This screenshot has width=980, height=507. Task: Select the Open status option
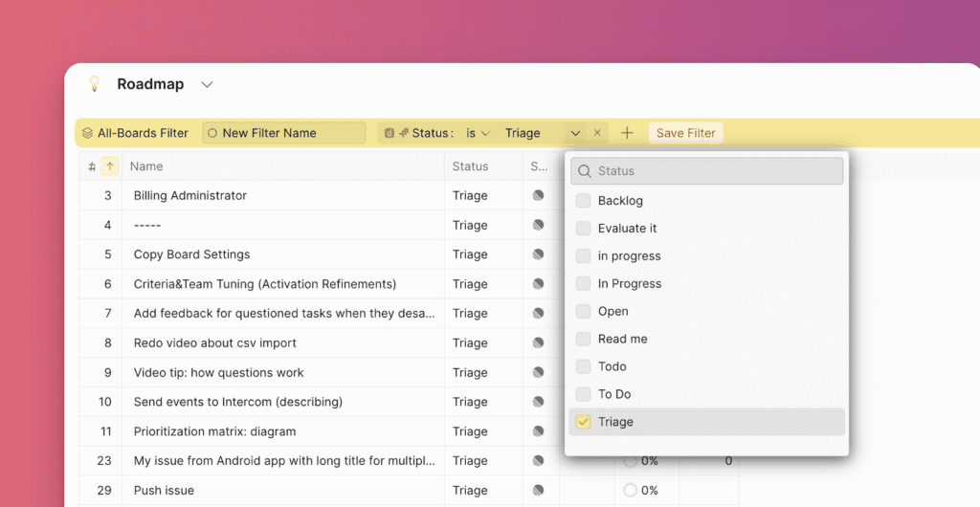[x=612, y=311]
